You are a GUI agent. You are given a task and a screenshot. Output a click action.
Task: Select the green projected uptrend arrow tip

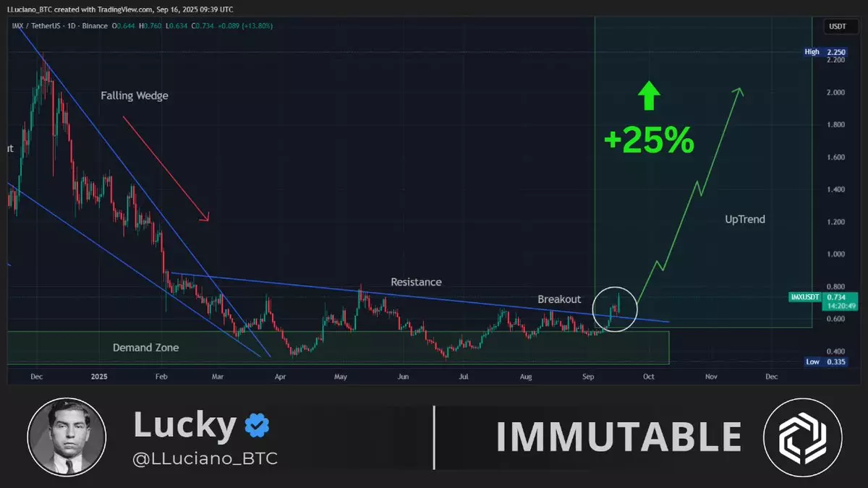coord(739,91)
